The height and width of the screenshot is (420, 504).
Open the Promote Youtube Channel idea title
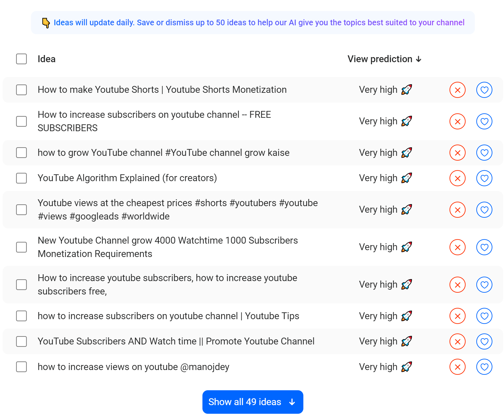(176, 341)
